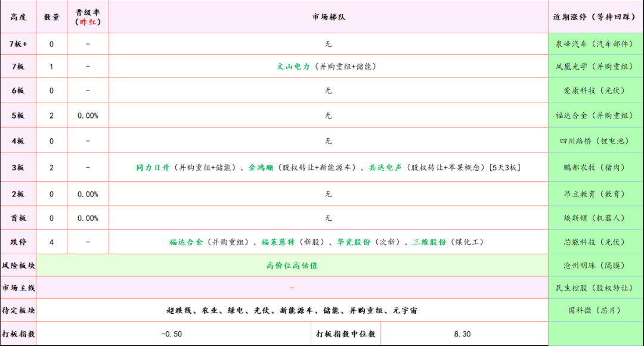The height and width of the screenshot is (346, 644).
Task: Select the 7板 row label
Action: click(x=18, y=67)
